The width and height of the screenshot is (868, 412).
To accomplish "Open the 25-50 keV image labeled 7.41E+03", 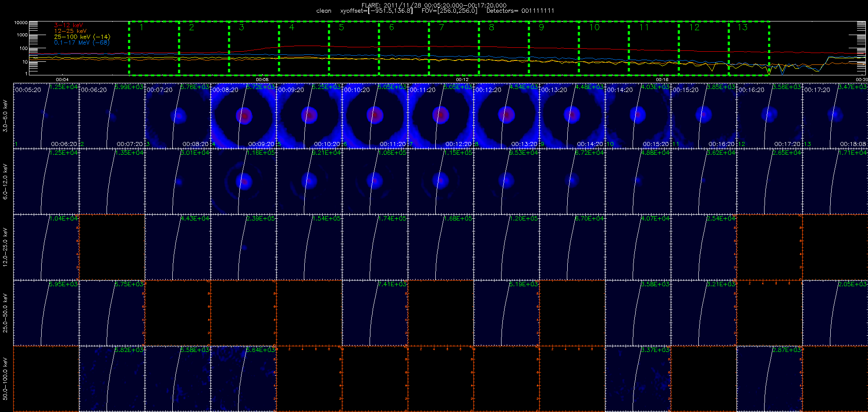I will (x=375, y=313).
